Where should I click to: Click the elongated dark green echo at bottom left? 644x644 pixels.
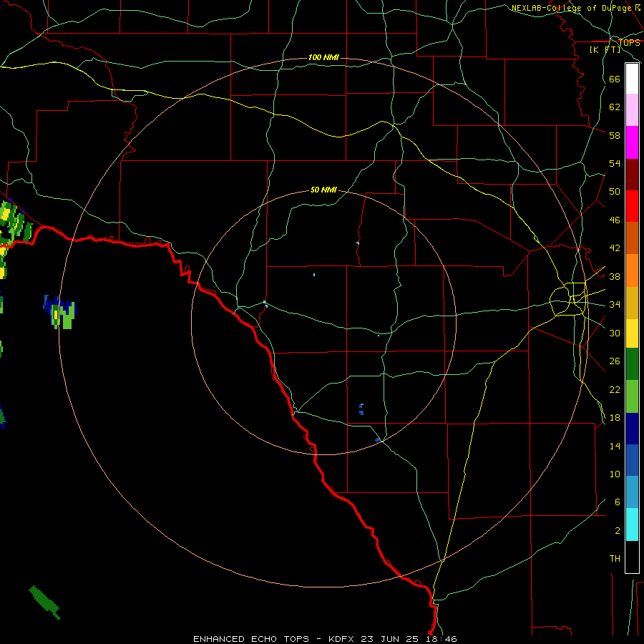point(45,602)
